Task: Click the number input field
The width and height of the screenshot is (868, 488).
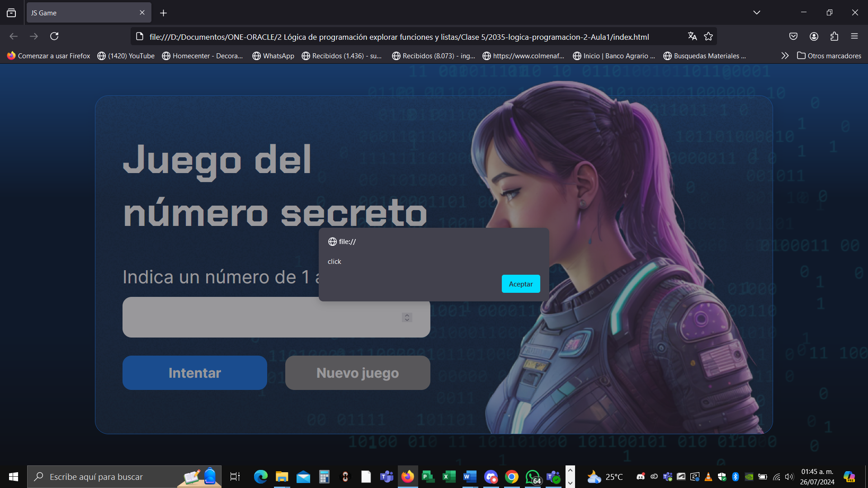Action: click(x=276, y=317)
